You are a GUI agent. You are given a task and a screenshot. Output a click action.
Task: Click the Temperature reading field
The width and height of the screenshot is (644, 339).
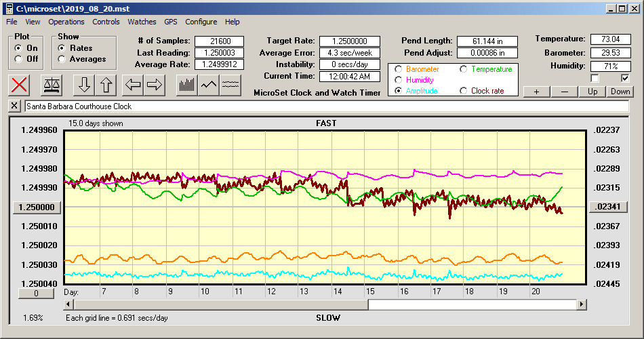tap(610, 39)
